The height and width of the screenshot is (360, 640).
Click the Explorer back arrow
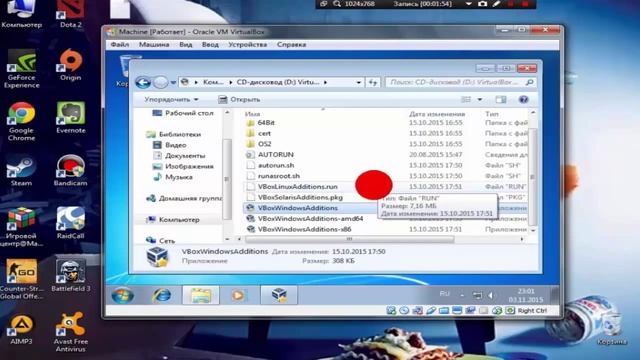click(143, 83)
